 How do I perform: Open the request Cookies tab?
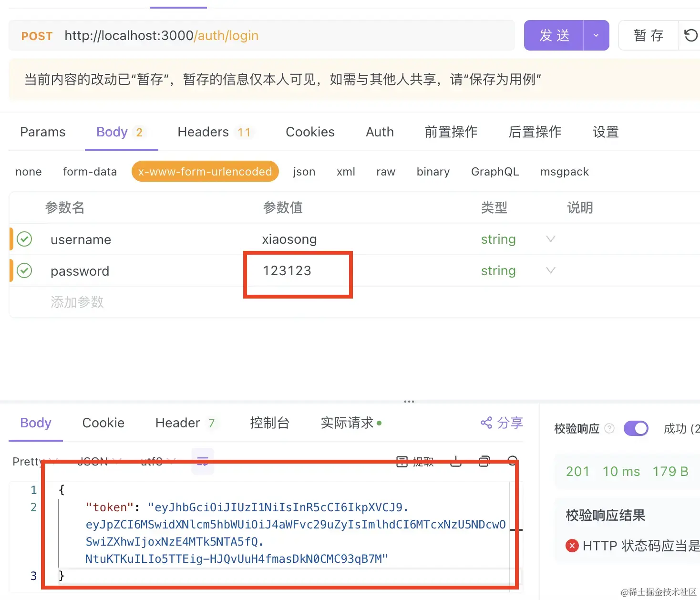(x=310, y=132)
